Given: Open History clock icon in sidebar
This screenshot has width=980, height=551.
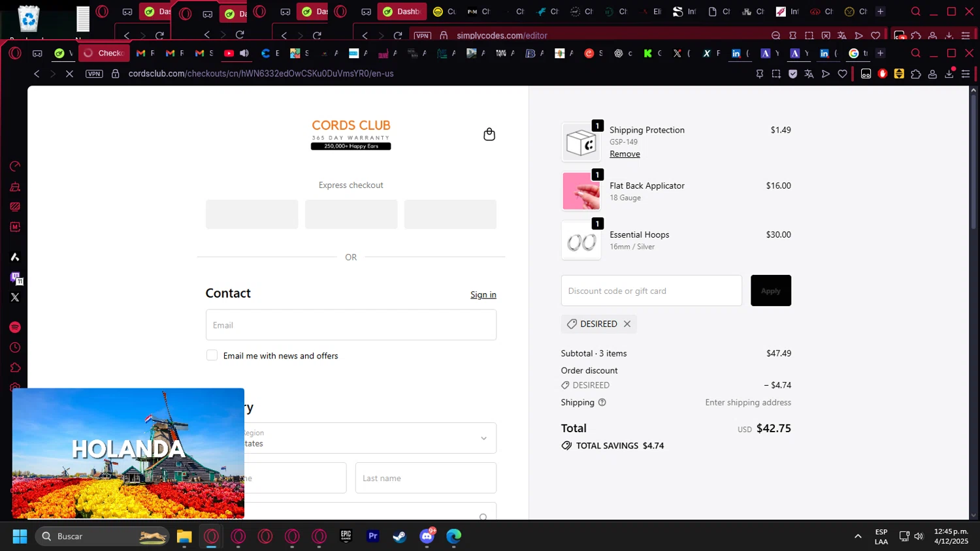Looking at the screenshot, I should 15,347.
